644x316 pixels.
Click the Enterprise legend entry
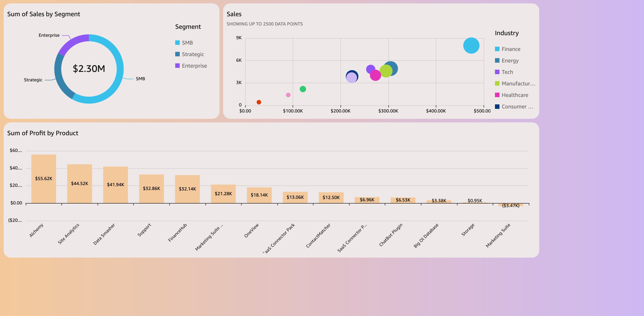(194, 66)
